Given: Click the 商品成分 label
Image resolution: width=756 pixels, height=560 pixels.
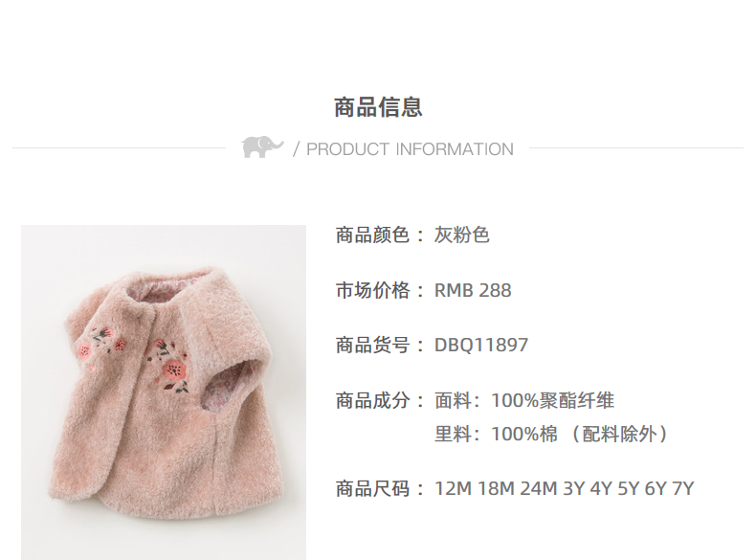Looking at the screenshot, I should click(372, 400).
